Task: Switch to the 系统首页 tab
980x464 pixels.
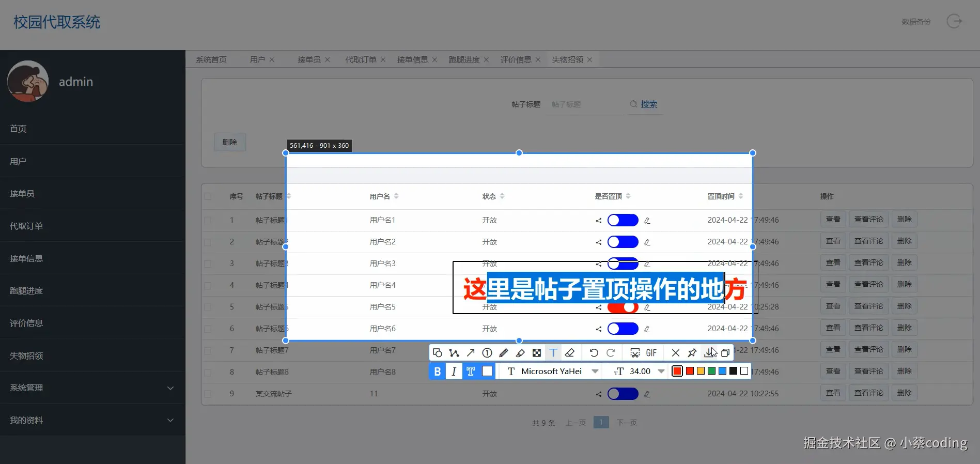Action: (x=211, y=60)
